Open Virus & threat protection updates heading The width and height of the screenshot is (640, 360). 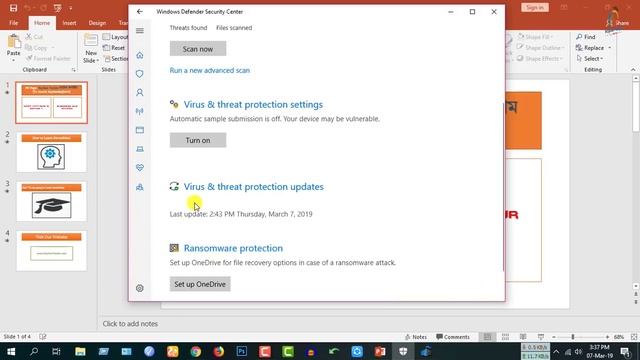click(253, 187)
